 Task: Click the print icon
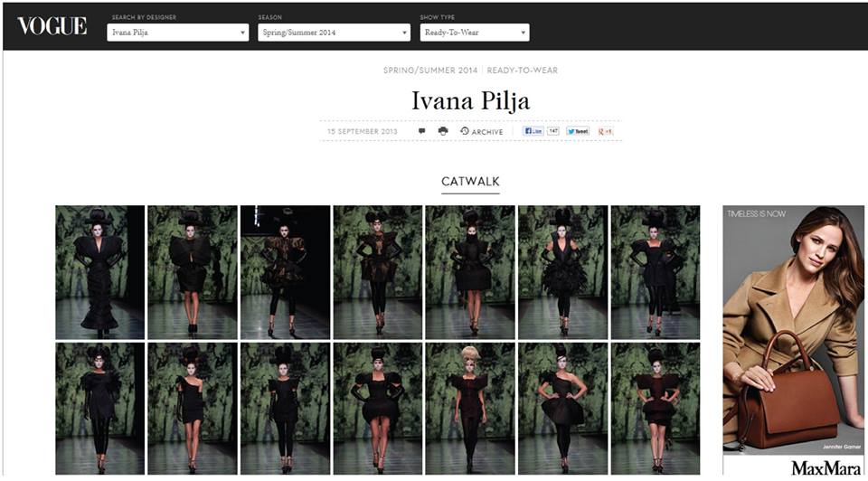(443, 131)
